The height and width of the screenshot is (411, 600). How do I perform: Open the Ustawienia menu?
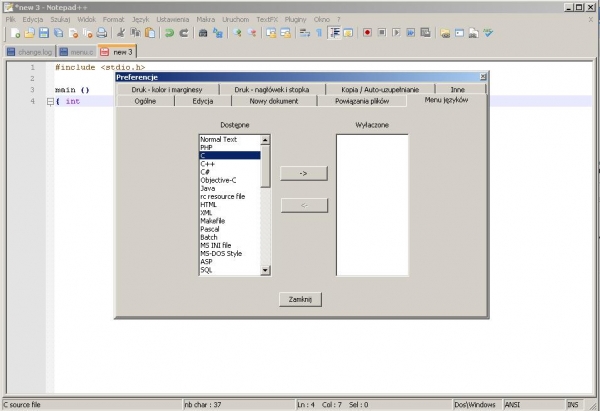coord(172,19)
